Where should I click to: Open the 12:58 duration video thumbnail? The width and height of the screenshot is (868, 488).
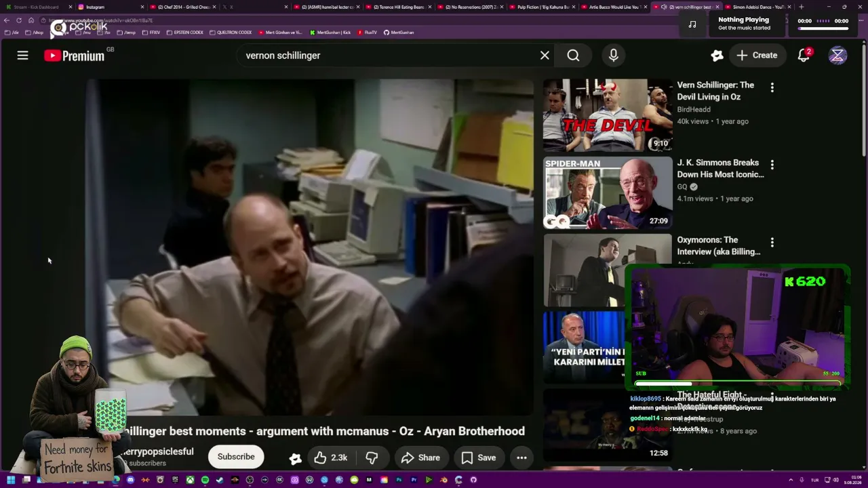click(x=608, y=425)
